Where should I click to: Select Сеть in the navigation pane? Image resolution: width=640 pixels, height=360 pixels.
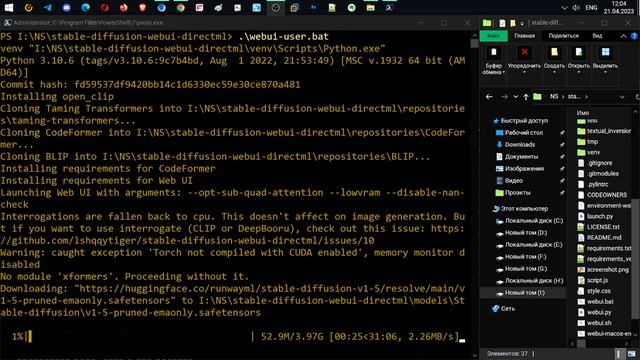tap(504, 309)
